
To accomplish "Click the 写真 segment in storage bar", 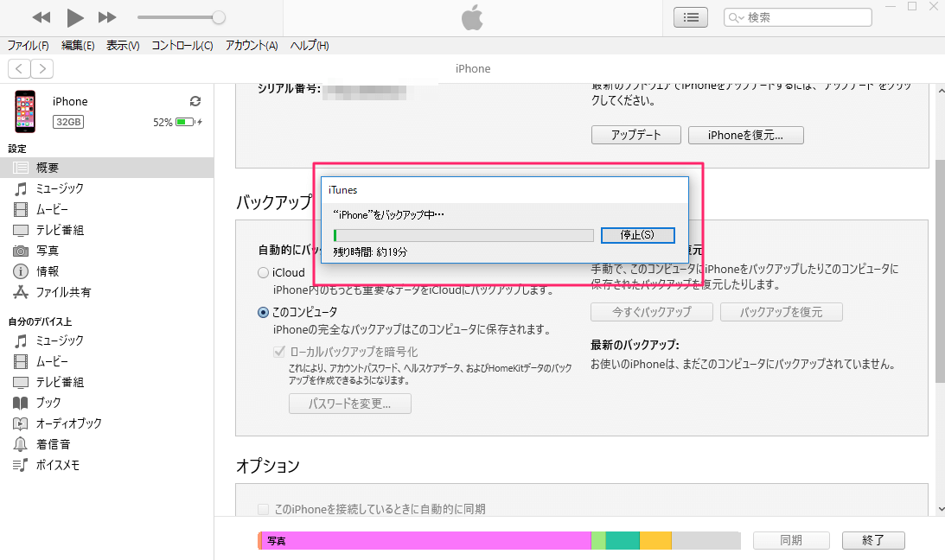I will [424, 540].
